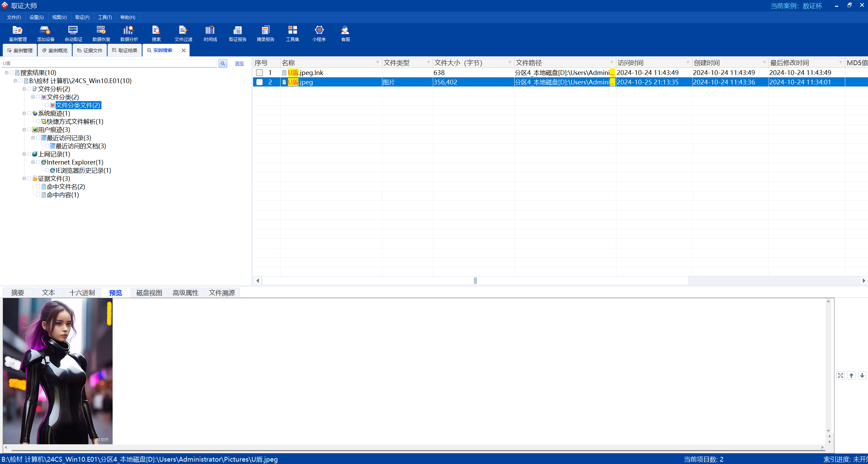Click the fullscreen preview icon
Image resolution: width=868 pixels, height=464 pixels.
pos(840,375)
